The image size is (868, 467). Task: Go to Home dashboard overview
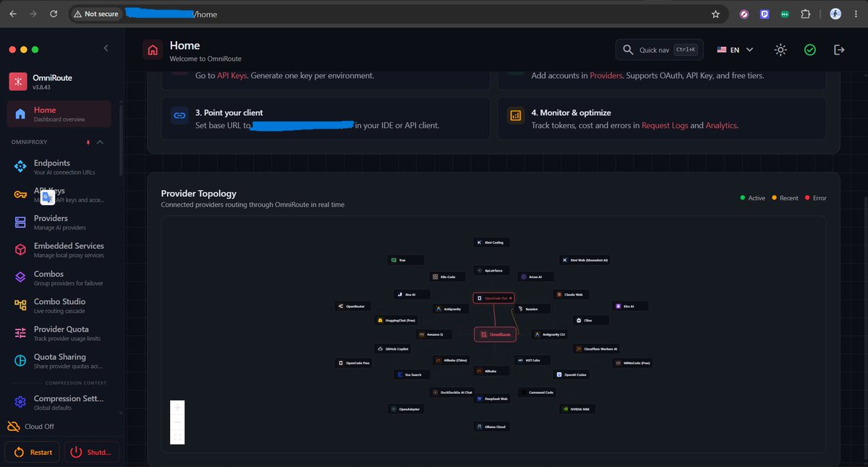pyautogui.click(x=59, y=114)
